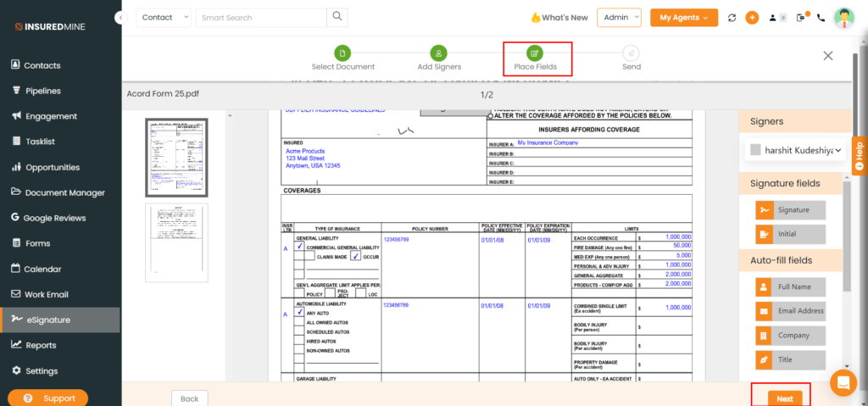Screen dimensions: 868x406
Task: Open Reports in the sidebar
Action: (x=33, y=346)
